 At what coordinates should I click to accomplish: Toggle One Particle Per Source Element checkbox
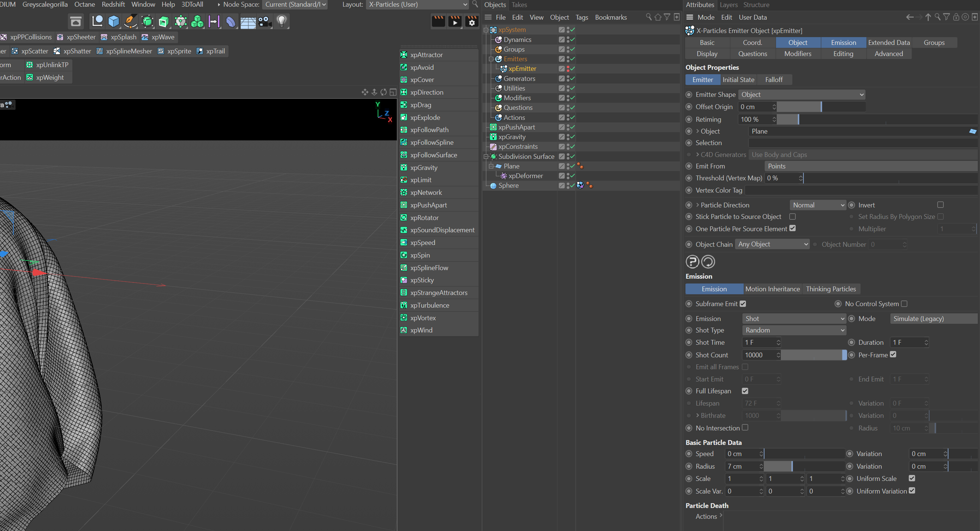click(x=792, y=228)
